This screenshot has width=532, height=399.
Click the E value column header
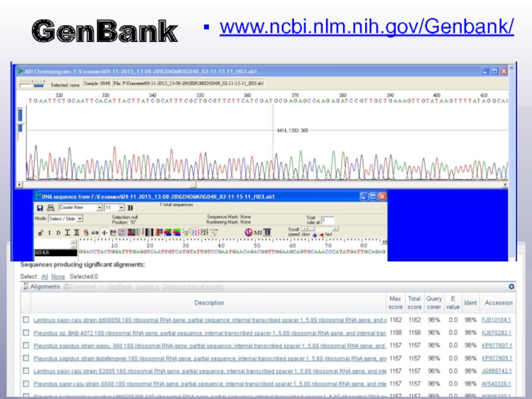coord(453,303)
